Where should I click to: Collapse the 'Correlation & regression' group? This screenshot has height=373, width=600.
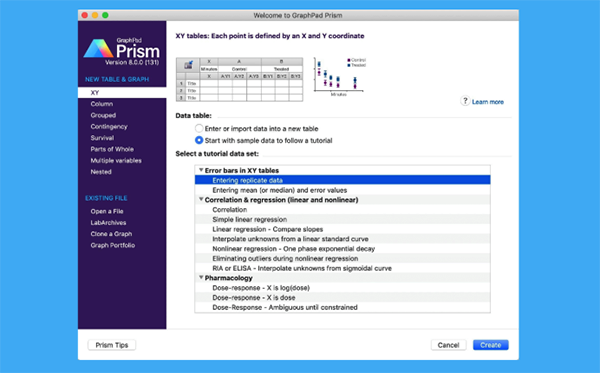[x=201, y=199]
